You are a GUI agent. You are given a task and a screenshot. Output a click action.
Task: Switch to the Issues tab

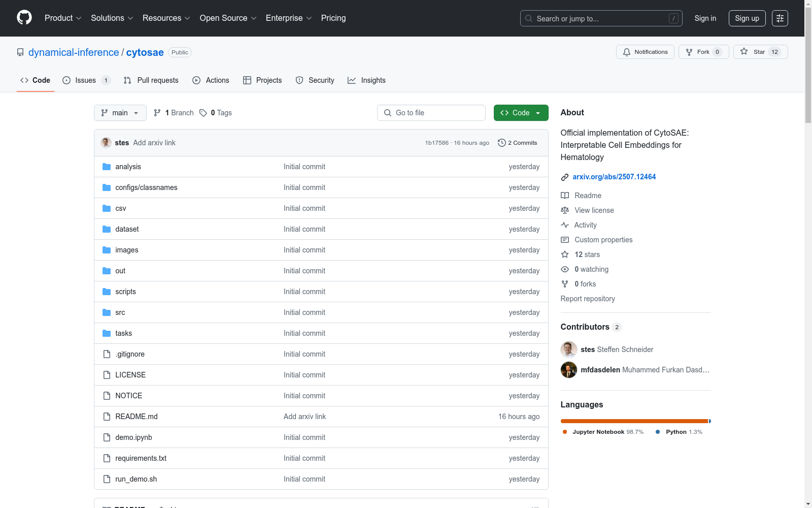[86, 80]
